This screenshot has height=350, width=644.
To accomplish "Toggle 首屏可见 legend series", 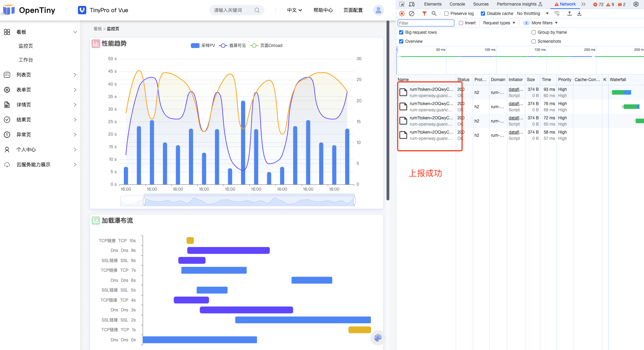I will (x=232, y=46).
